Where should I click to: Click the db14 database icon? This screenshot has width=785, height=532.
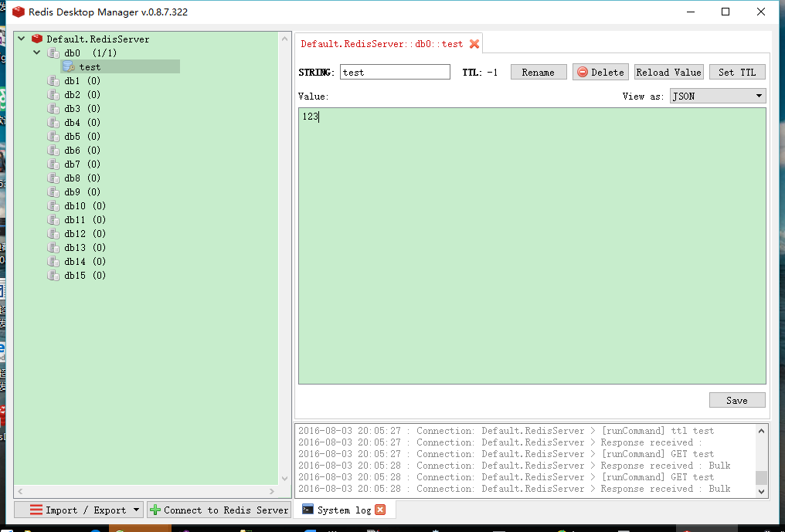pyautogui.click(x=53, y=261)
